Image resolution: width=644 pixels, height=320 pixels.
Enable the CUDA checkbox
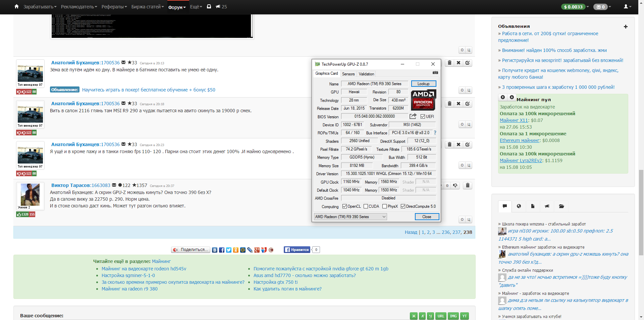pyautogui.click(x=366, y=206)
